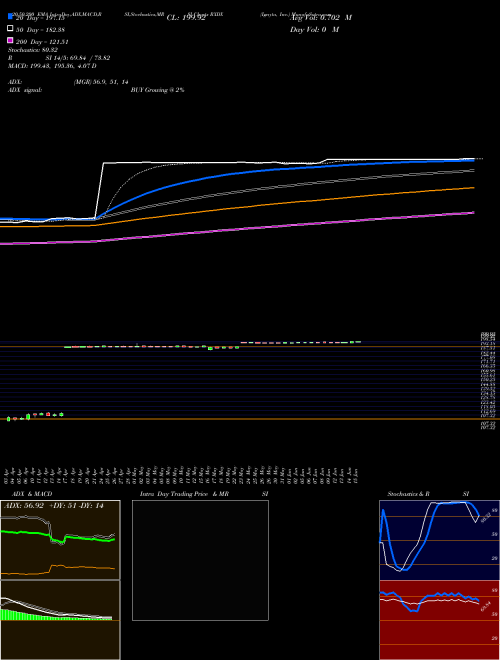Click the 'Day Vol: 0 M' text

tap(314, 30)
